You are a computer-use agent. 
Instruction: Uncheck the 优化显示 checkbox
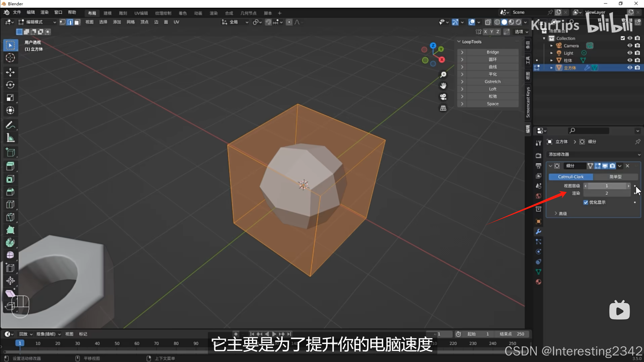(586, 202)
